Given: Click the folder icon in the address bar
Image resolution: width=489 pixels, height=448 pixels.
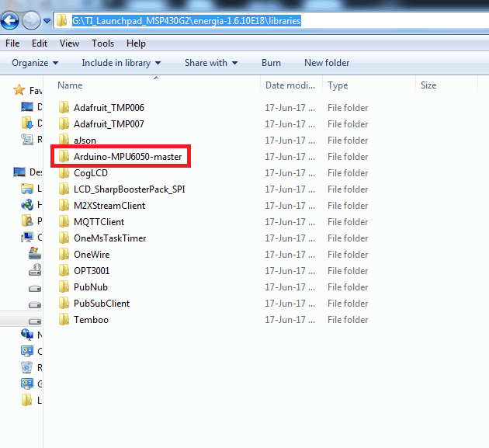Looking at the screenshot, I should pyautogui.click(x=61, y=21).
